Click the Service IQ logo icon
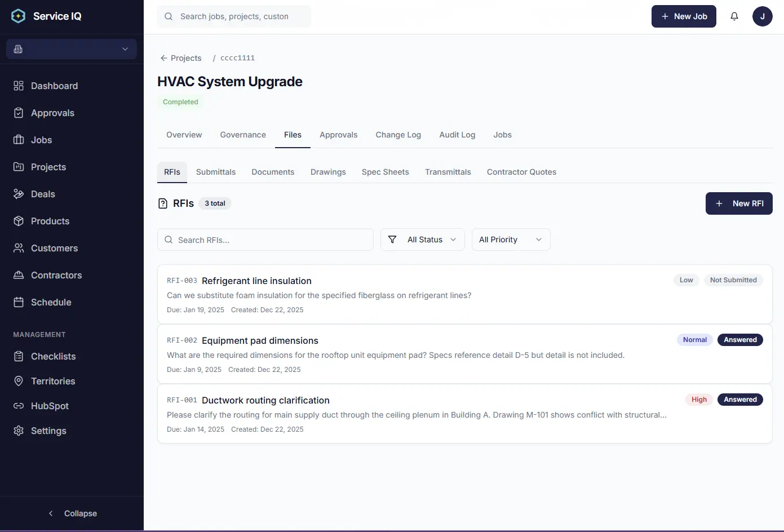Viewport: 784px width, 532px height. [x=19, y=16]
